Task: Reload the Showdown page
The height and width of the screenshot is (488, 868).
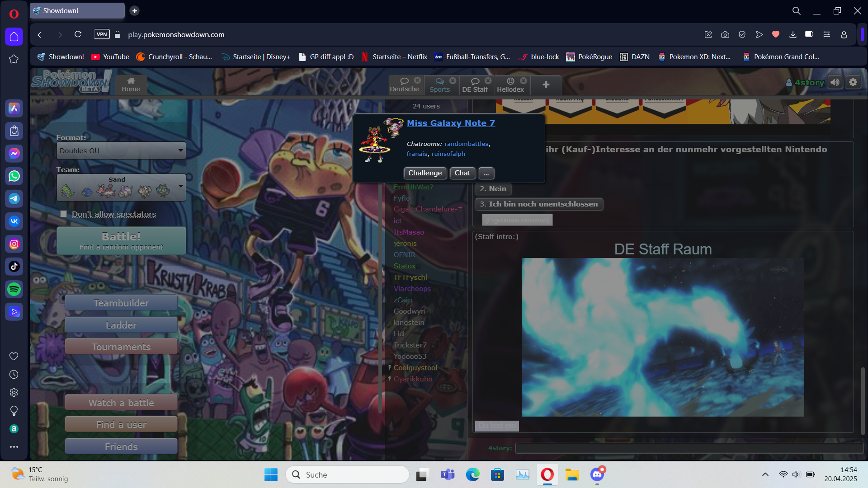Action: click(x=78, y=34)
